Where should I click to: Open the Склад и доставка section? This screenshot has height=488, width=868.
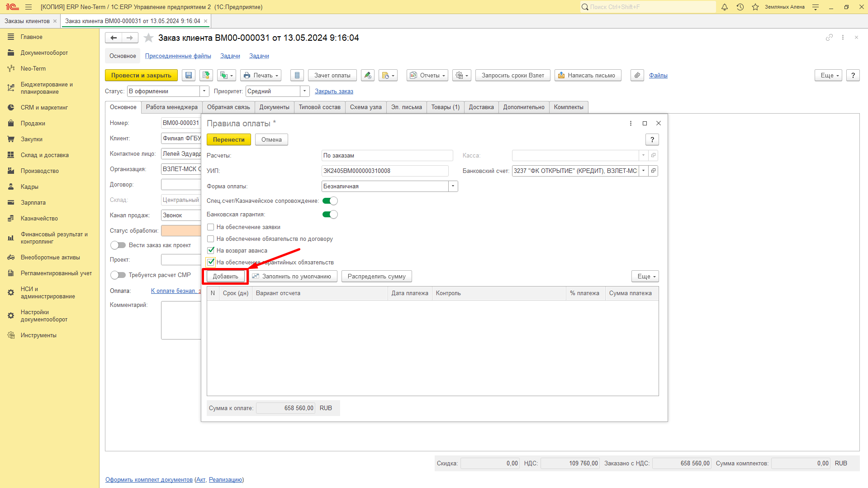pyautogui.click(x=44, y=155)
